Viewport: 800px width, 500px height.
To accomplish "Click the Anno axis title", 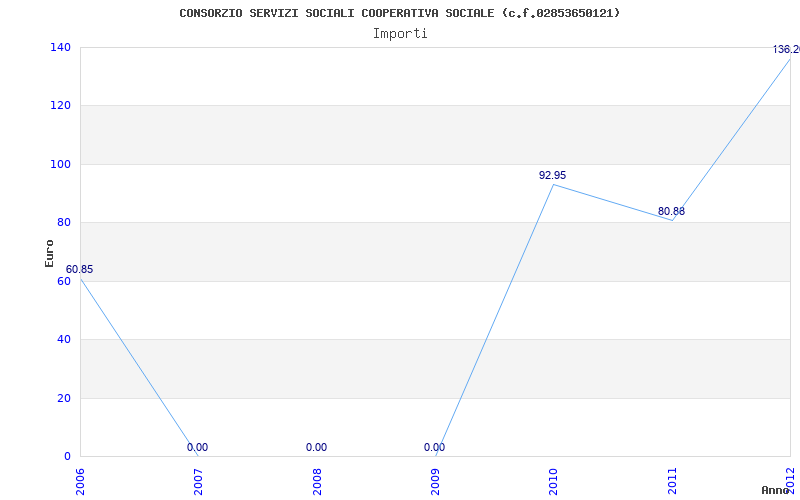I will click(775, 491).
